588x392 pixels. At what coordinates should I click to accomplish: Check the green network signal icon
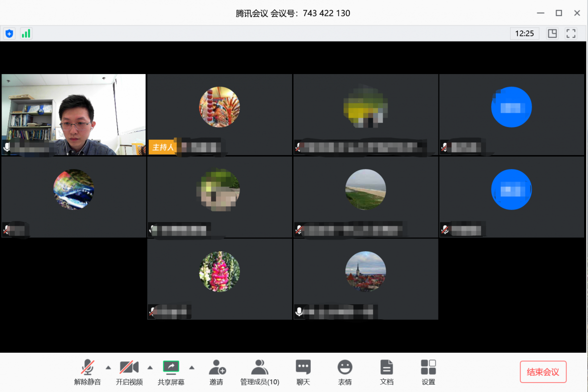[x=25, y=33]
